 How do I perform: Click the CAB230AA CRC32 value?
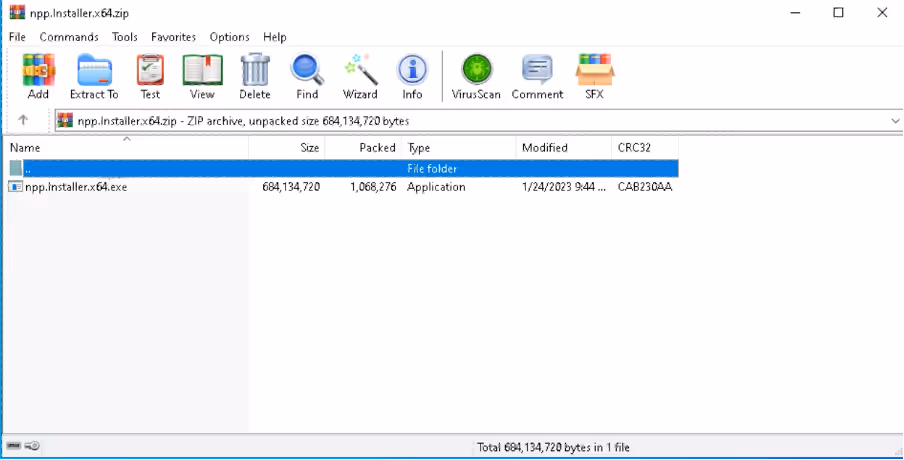(645, 187)
